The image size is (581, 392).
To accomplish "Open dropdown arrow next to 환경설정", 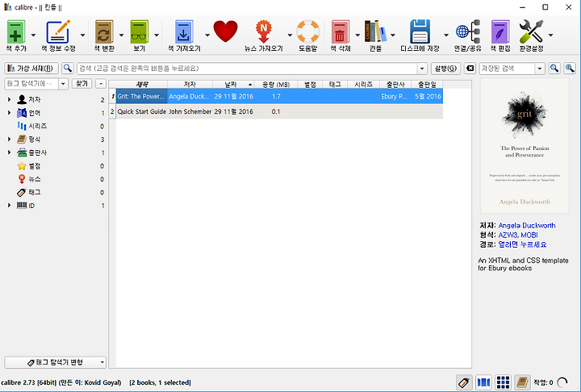I will [x=550, y=35].
